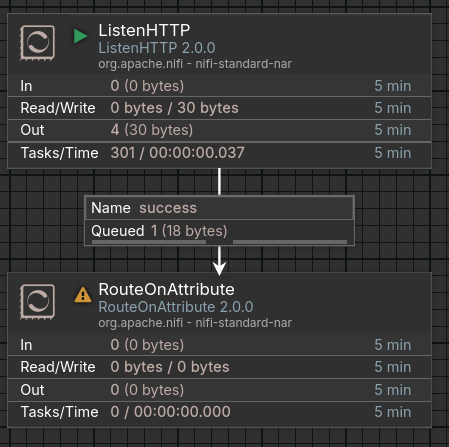Click '5 min' in ListenHTTP In row

393,86
